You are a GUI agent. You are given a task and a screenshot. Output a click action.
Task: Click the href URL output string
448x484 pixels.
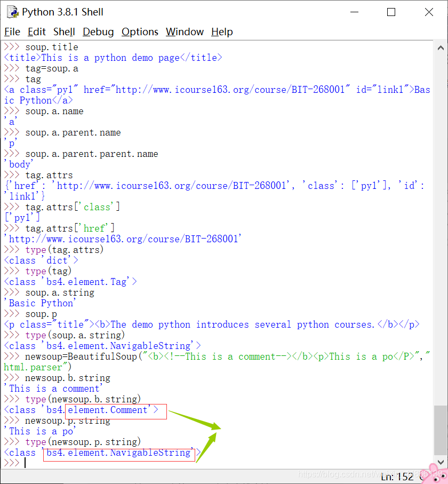tap(123, 239)
